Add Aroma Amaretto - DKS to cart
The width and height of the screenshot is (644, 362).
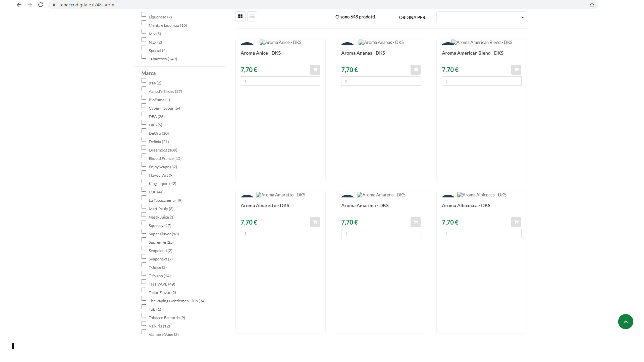(315, 222)
